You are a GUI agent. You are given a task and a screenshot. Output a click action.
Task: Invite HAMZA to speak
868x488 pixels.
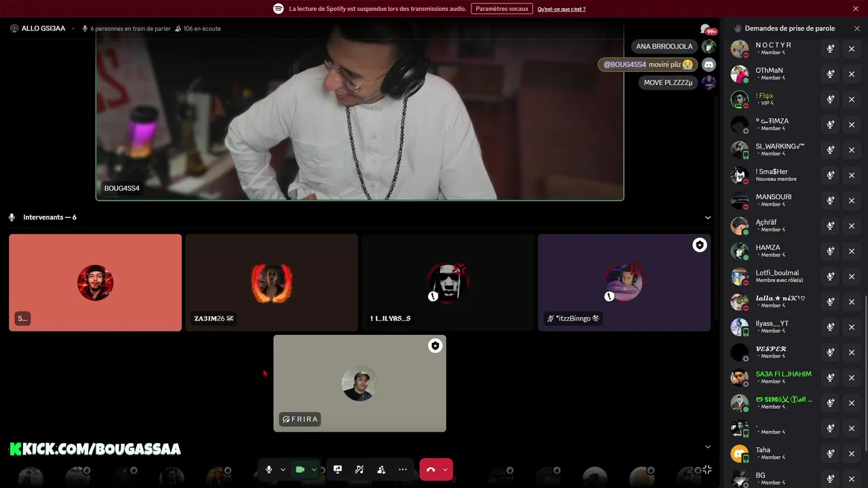click(830, 251)
